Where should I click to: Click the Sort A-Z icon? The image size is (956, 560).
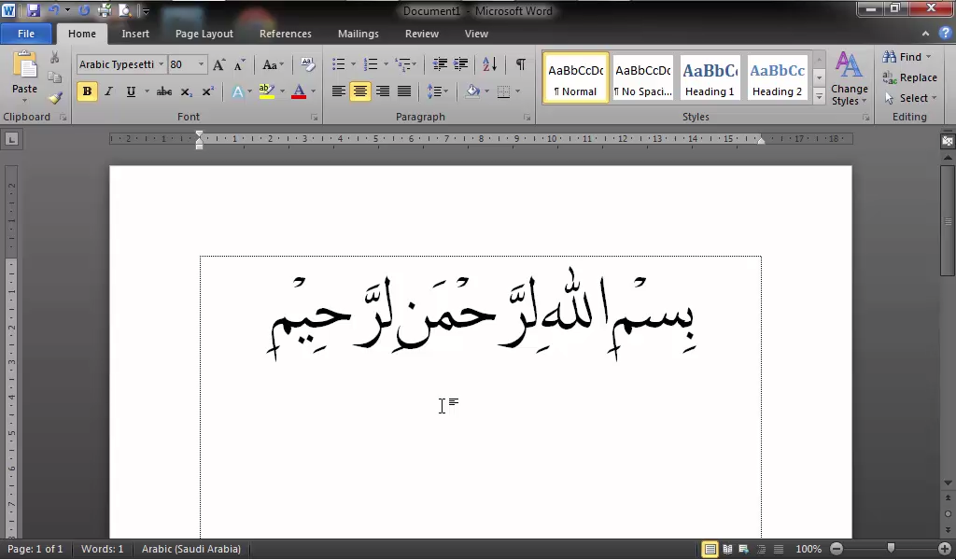click(x=489, y=64)
